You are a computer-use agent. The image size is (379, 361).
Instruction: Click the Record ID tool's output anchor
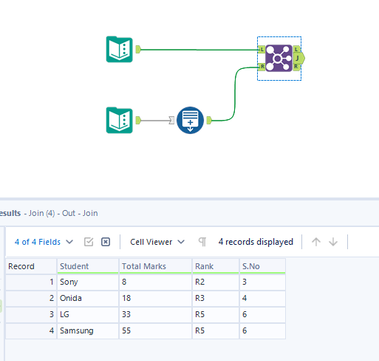(x=209, y=120)
